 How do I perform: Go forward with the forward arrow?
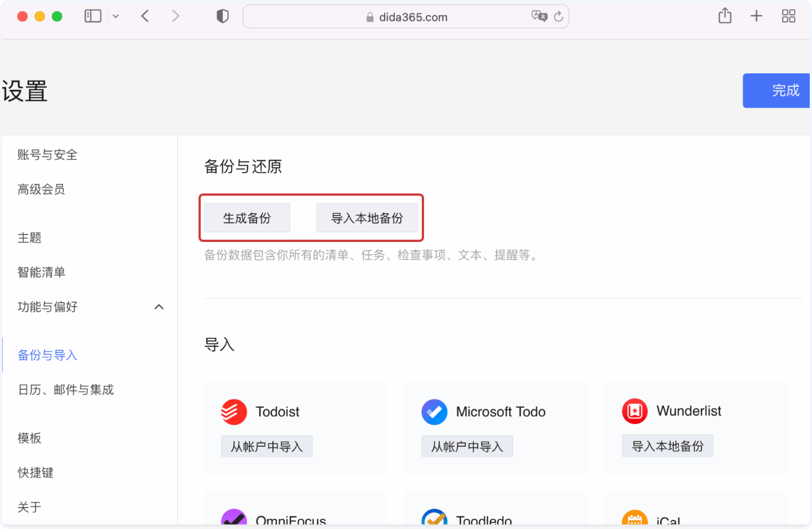click(175, 16)
